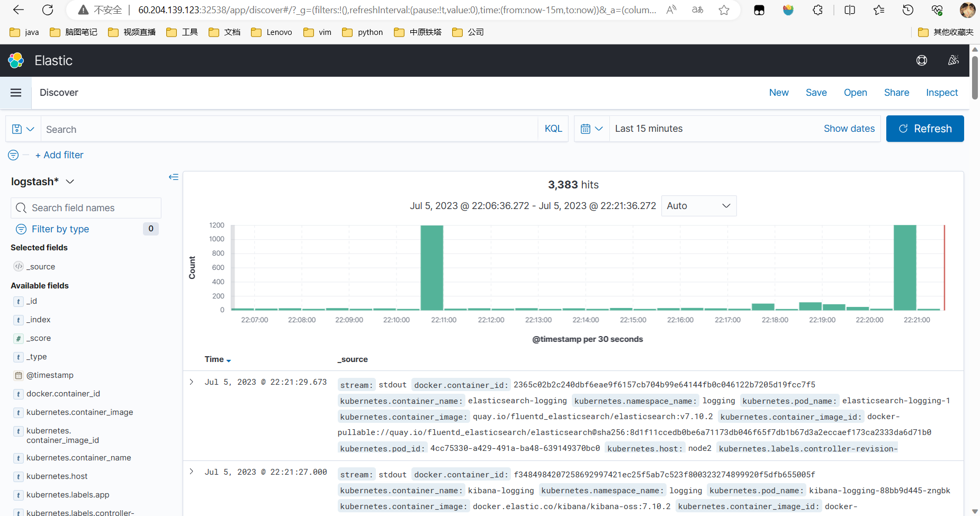980x516 pixels.
Task: Click the Add filter link
Action: pyautogui.click(x=59, y=155)
